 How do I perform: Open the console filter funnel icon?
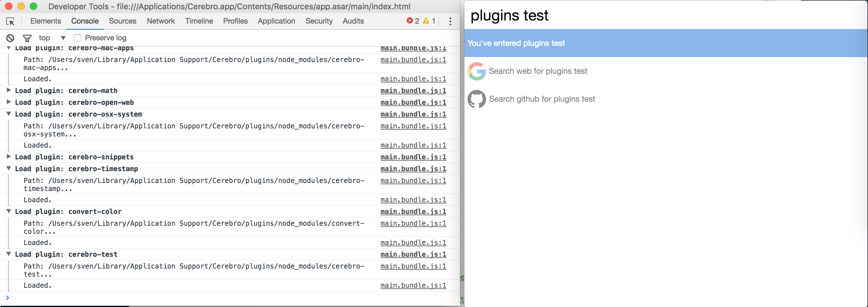point(27,38)
